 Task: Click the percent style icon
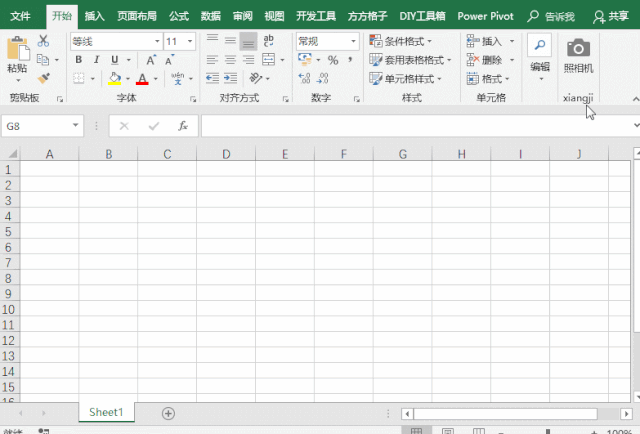click(333, 60)
